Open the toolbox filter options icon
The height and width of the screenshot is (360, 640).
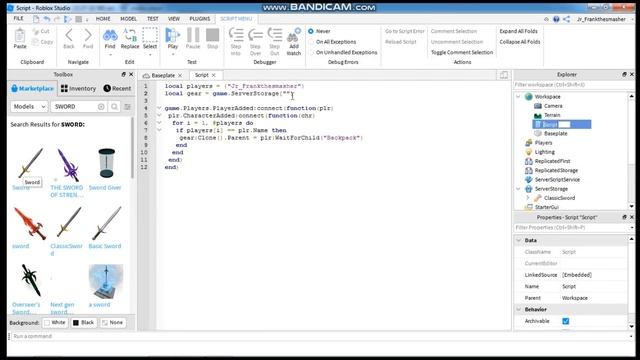tap(127, 107)
